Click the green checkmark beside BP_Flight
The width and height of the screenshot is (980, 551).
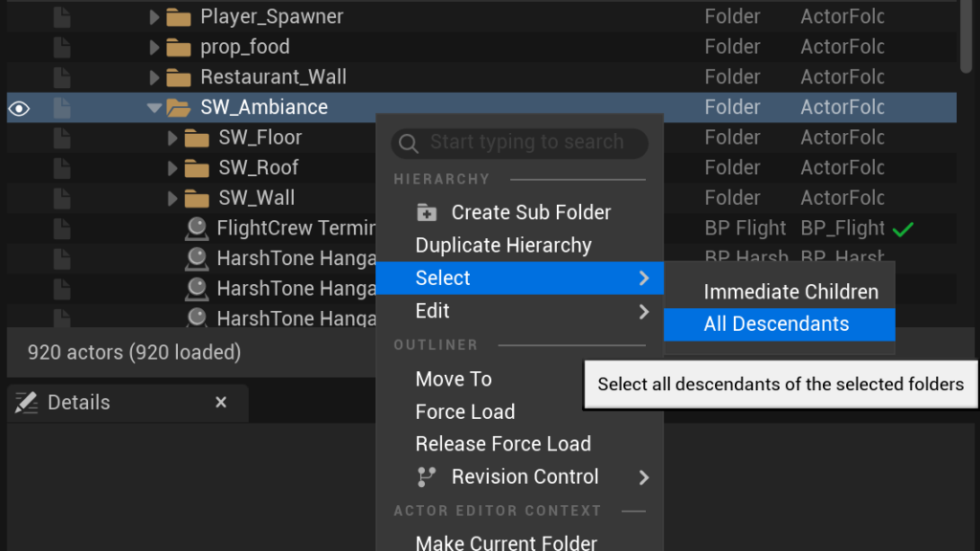point(902,229)
